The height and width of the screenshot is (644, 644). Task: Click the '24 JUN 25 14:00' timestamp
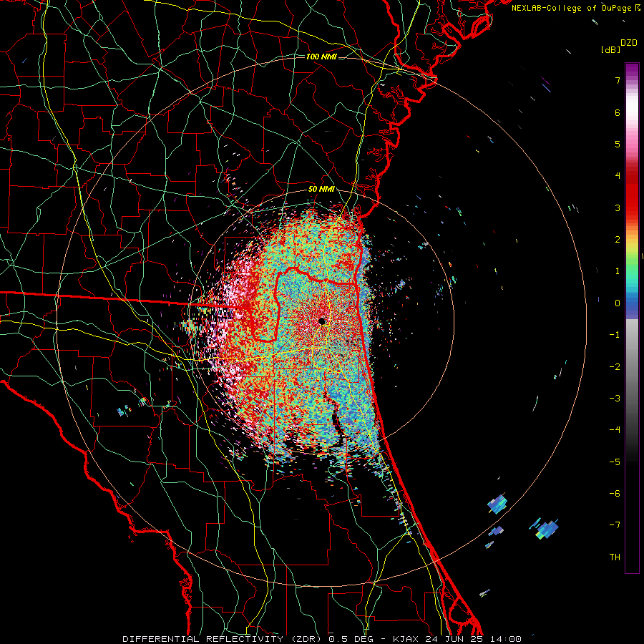click(472, 639)
